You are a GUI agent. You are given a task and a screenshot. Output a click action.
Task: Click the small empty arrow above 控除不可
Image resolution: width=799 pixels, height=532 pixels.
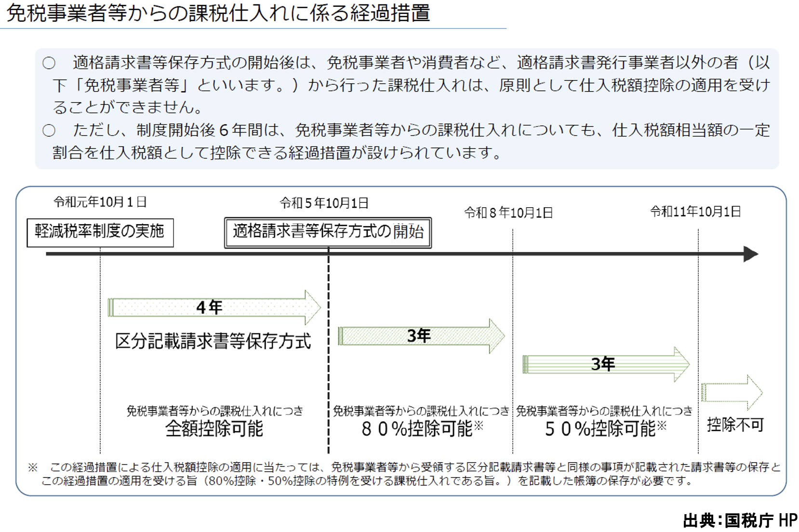pos(732,392)
